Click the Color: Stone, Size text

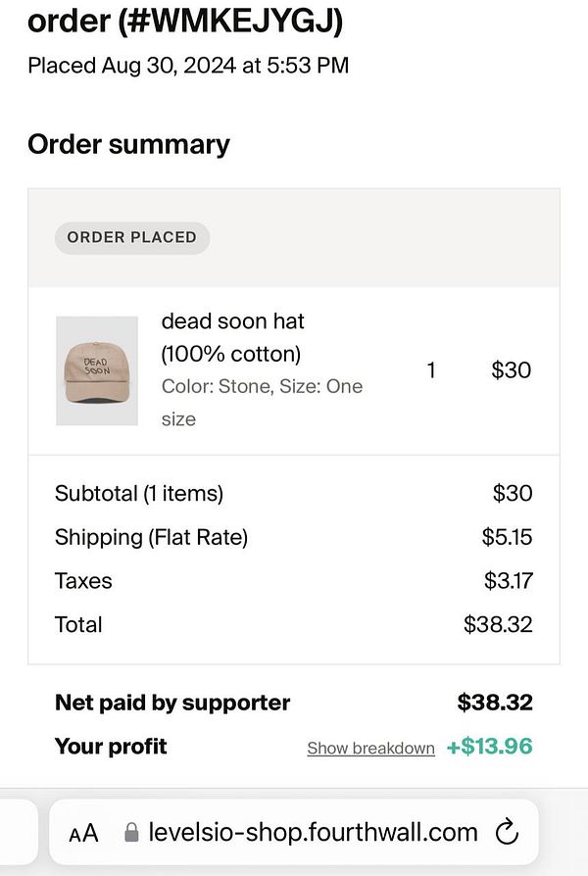262,387
